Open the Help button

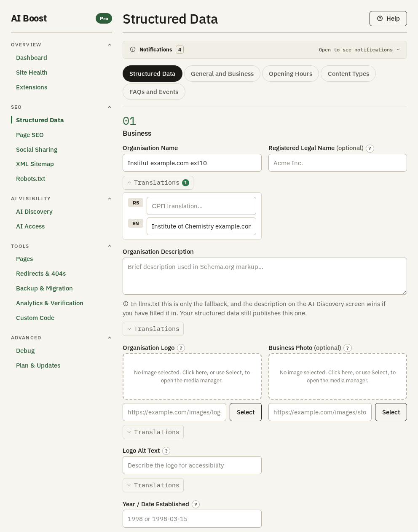388,19
